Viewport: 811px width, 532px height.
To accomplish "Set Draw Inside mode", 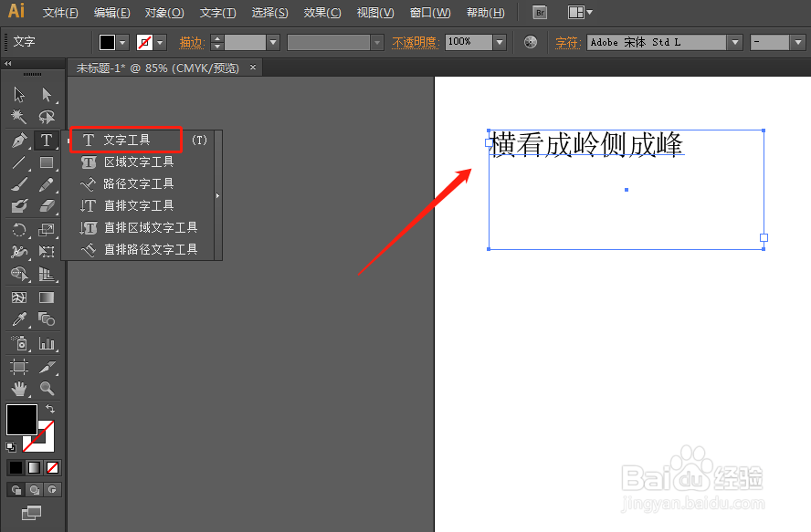I will click(x=52, y=490).
